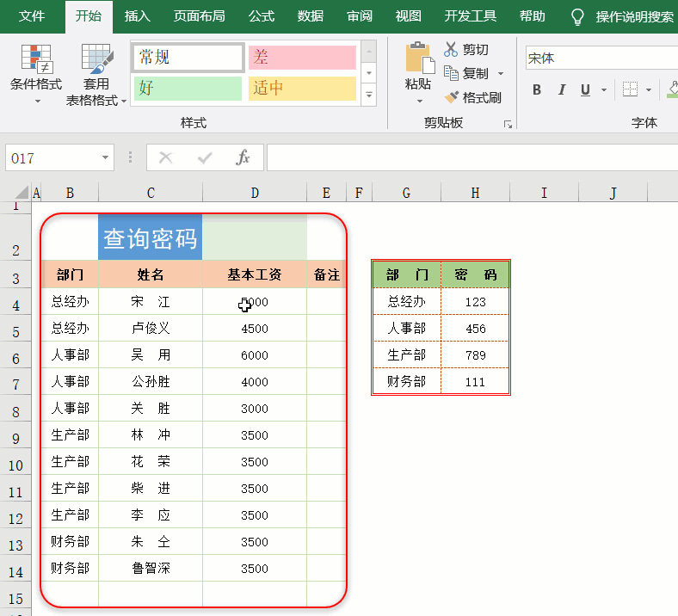Apply the Good (好) cell style
The height and width of the screenshot is (616, 678).
pyautogui.click(x=188, y=89)
